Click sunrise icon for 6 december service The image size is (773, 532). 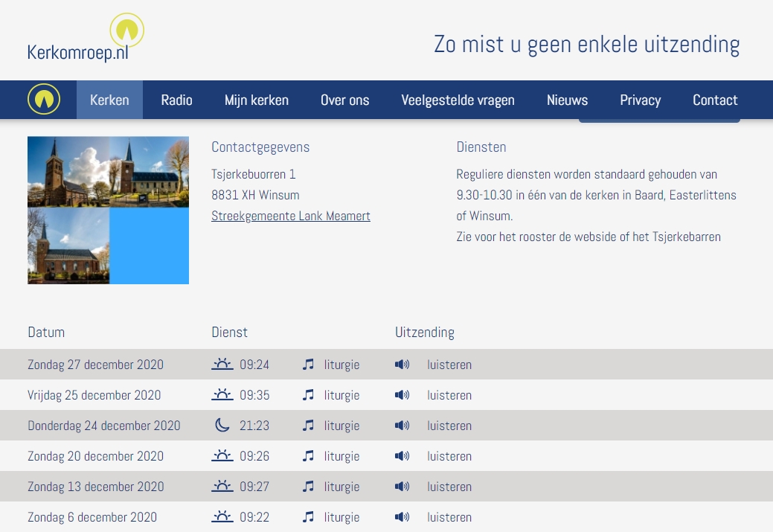coord(222,516)
